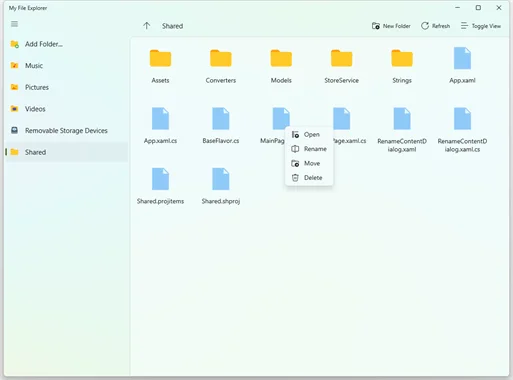The width and height of the screenshot is (513, 380).
Task: Choose Rename in context menu
Action: [x=309, y=149]
